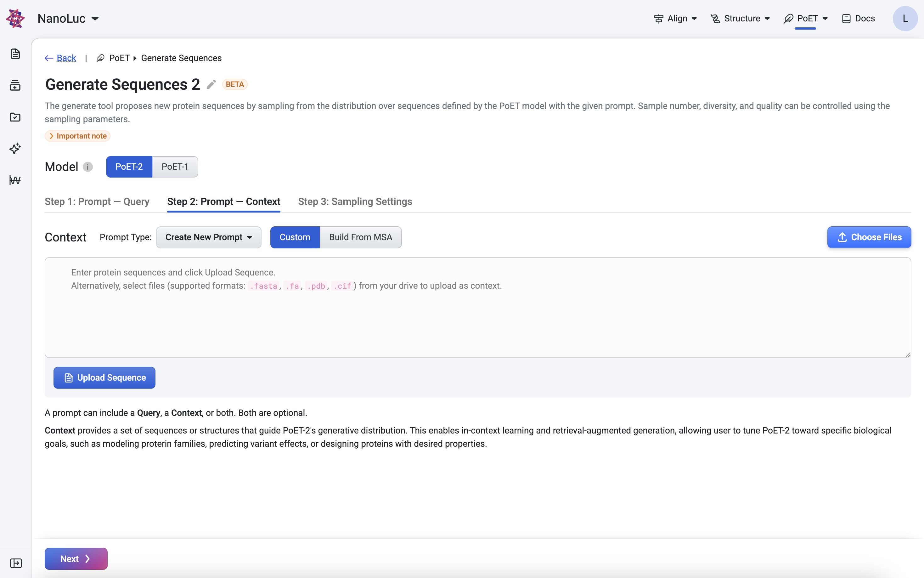Open the alignment waveform icon in sidebar
Screen dimensions: 924x578
(15, 180)
